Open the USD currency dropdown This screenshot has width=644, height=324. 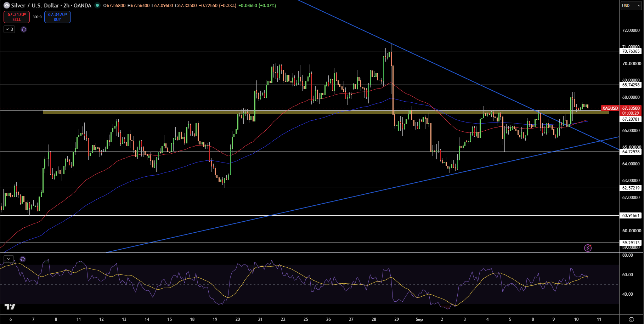pos(632,6)
